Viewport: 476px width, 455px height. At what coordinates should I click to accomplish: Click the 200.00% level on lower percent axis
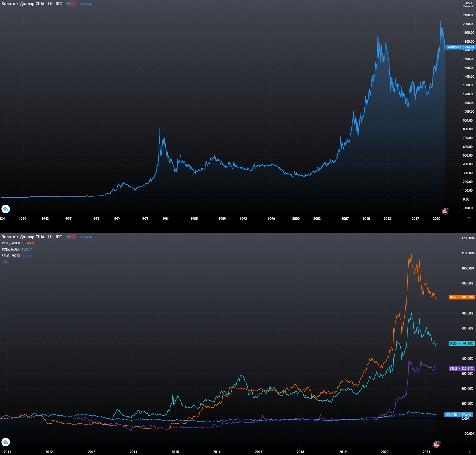(467, 389)
